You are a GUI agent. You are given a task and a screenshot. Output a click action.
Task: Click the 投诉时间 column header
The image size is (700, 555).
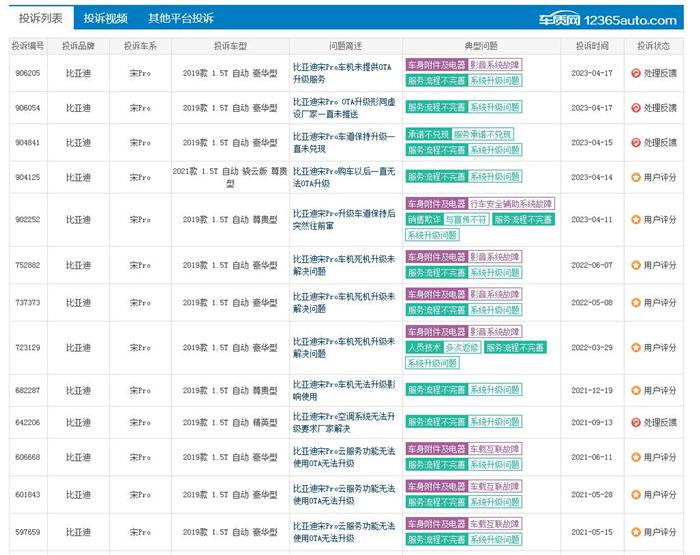[592, 46]
